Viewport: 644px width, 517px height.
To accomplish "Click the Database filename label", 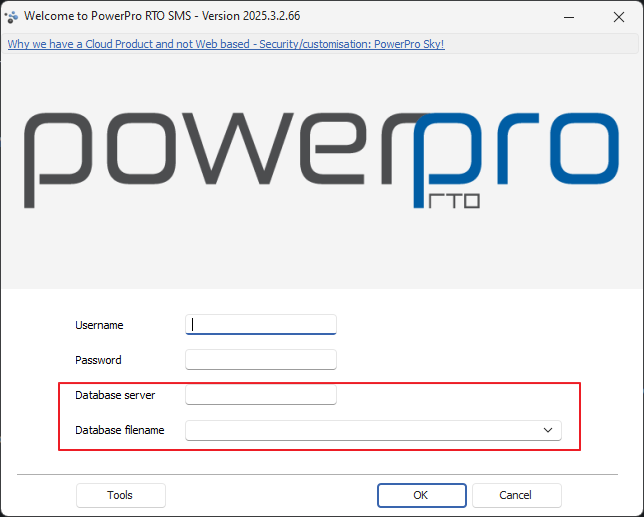I will (120, 430).
